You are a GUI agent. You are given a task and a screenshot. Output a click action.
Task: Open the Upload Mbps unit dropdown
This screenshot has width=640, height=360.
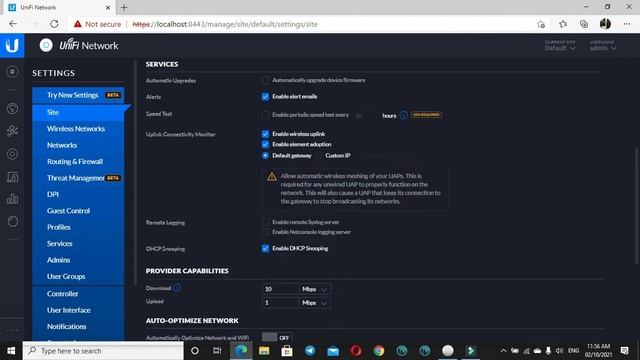point(314,303)
